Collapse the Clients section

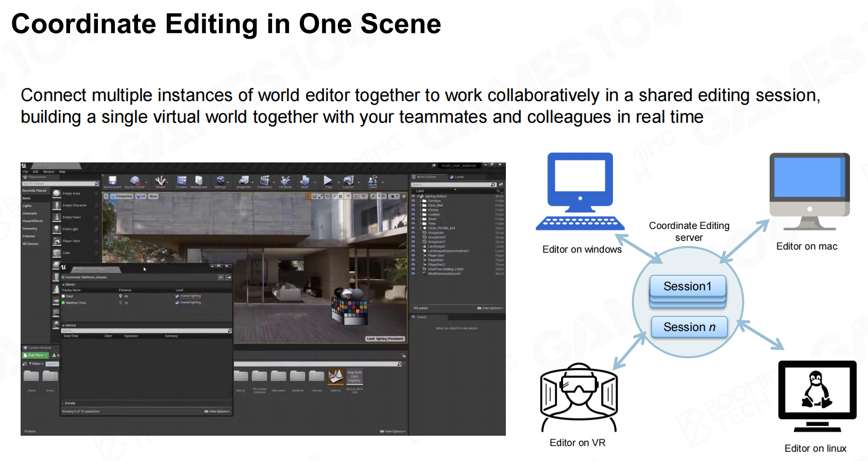tap(63, 285)
